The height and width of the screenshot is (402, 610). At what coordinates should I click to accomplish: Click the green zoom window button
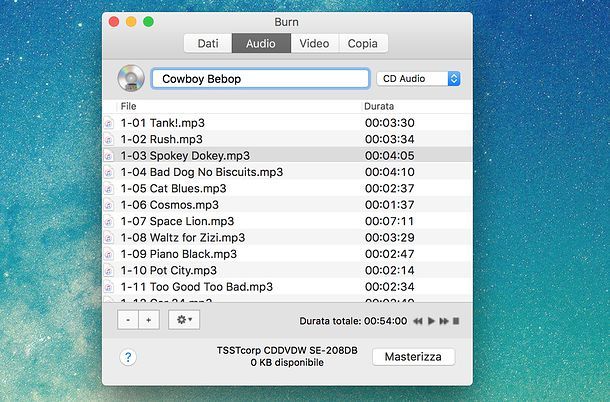pos(148,22)
